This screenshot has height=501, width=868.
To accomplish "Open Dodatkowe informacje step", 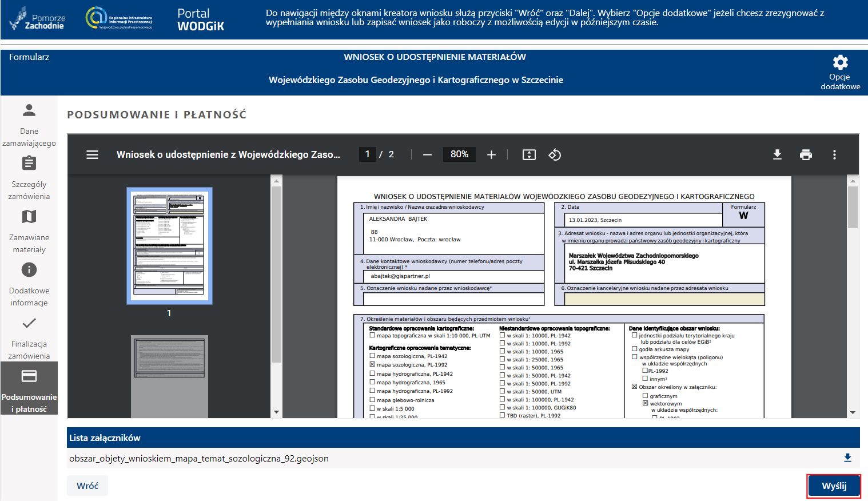I will (29, 284).
